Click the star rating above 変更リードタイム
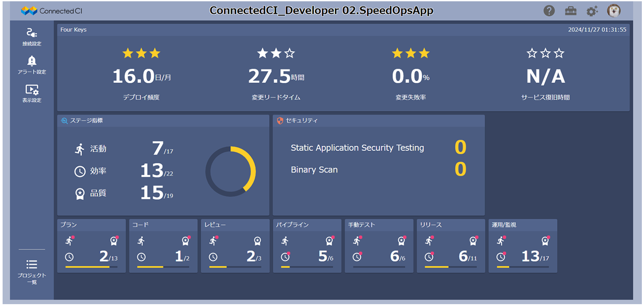 click(x=276, y=53)
